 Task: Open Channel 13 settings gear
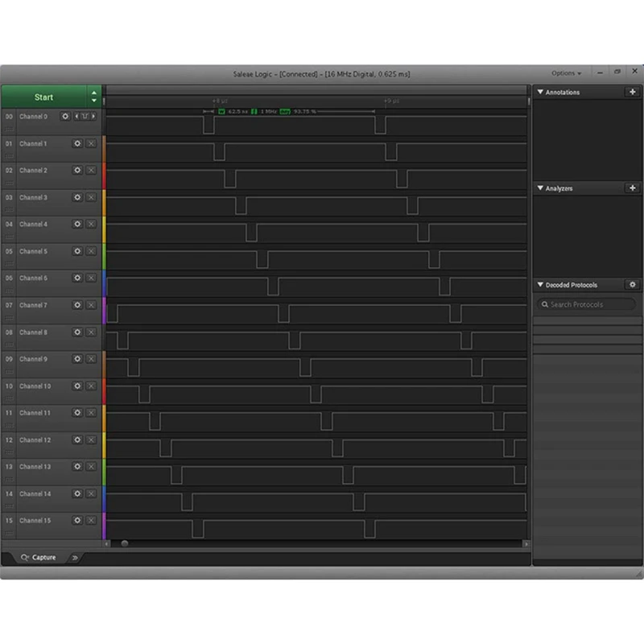click(77, 467)
